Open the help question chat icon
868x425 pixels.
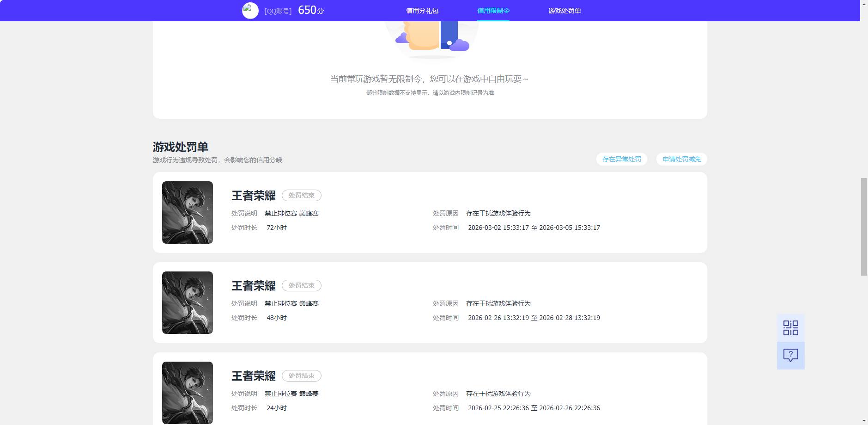click(790, 355)
